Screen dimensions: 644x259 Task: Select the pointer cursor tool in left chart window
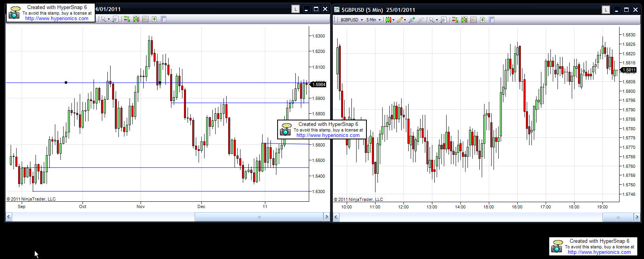(x=103, y=19)
